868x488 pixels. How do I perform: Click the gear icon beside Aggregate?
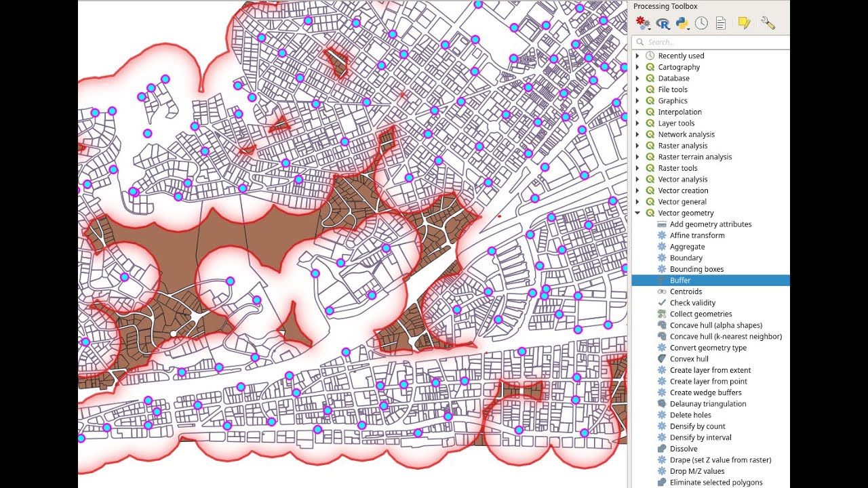coord(662,247)
